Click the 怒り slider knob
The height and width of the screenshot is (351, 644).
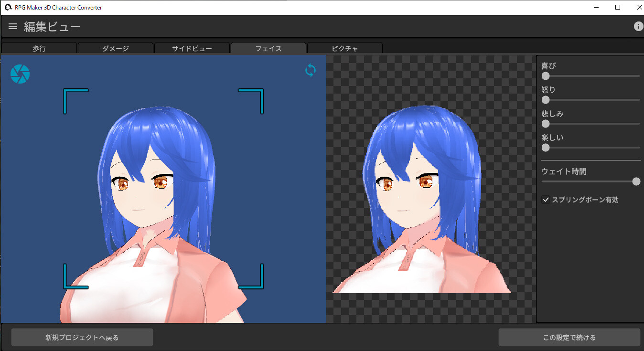(x=545, y=99)
